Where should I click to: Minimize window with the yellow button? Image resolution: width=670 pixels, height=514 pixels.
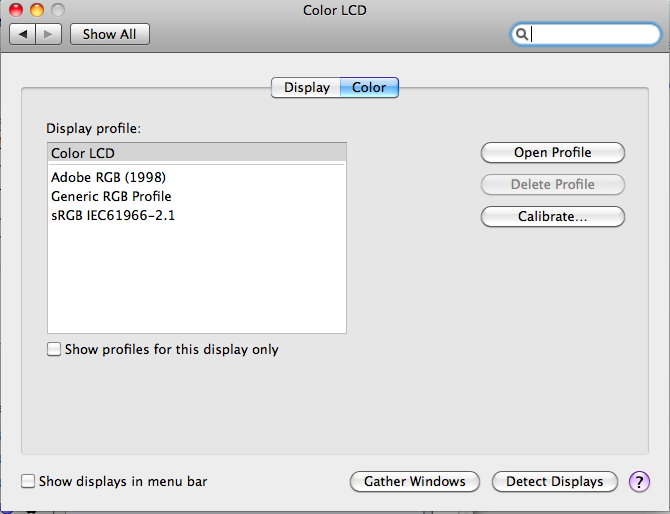tap(37, 10)
